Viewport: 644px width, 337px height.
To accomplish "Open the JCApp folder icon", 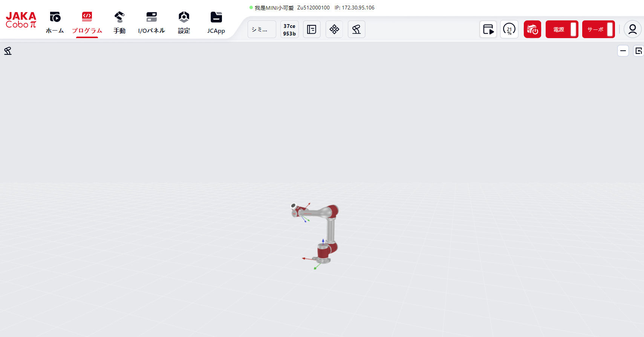I will [x=216, y=23].
